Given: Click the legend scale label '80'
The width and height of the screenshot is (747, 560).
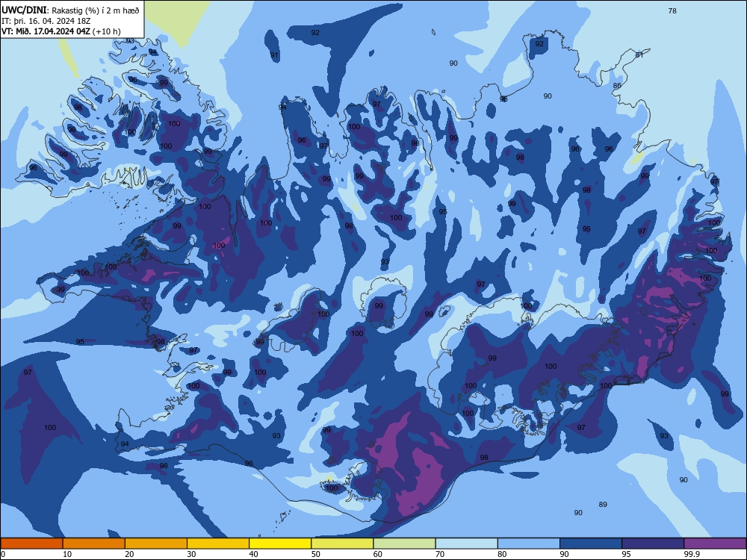Looking at the screenshot, I should tap(502, 554).
